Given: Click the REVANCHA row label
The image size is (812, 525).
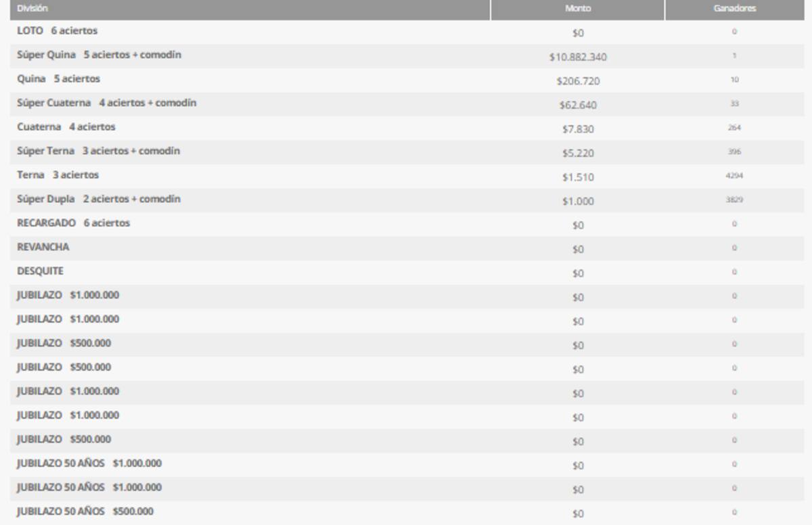Looking at the screenshot, I should (x=43, y=247).
